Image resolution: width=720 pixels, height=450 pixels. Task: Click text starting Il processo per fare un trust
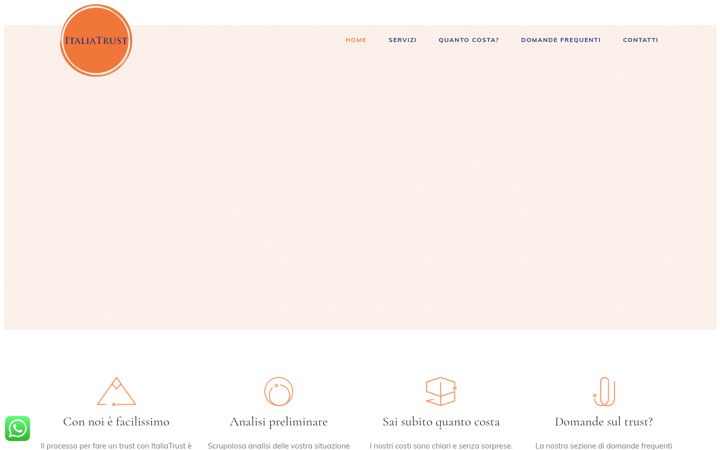click(116, 445)
